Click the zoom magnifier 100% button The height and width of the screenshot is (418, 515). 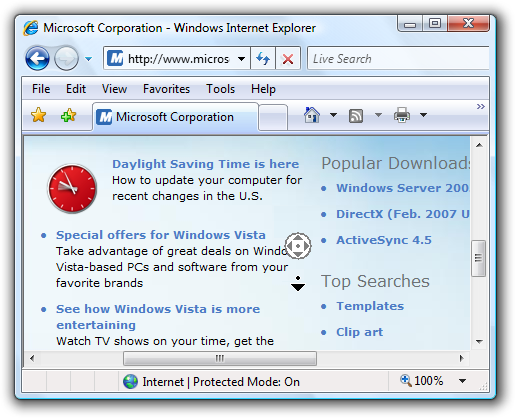tap(422, 381)
